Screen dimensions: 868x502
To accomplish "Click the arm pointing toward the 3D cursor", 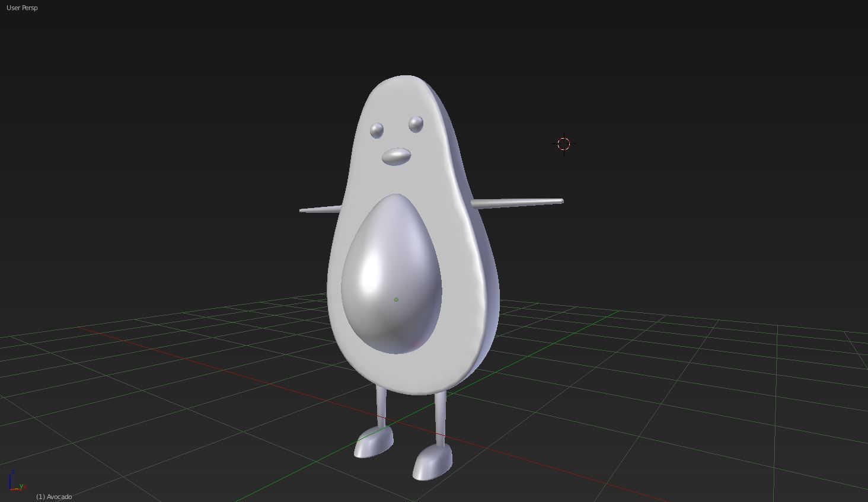I will [517, 203].
